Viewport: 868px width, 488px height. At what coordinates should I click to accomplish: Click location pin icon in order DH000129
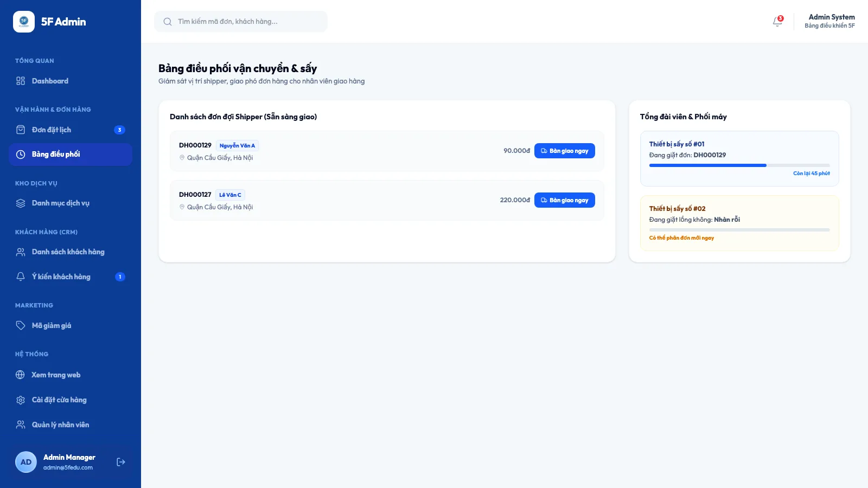(182, 158)
